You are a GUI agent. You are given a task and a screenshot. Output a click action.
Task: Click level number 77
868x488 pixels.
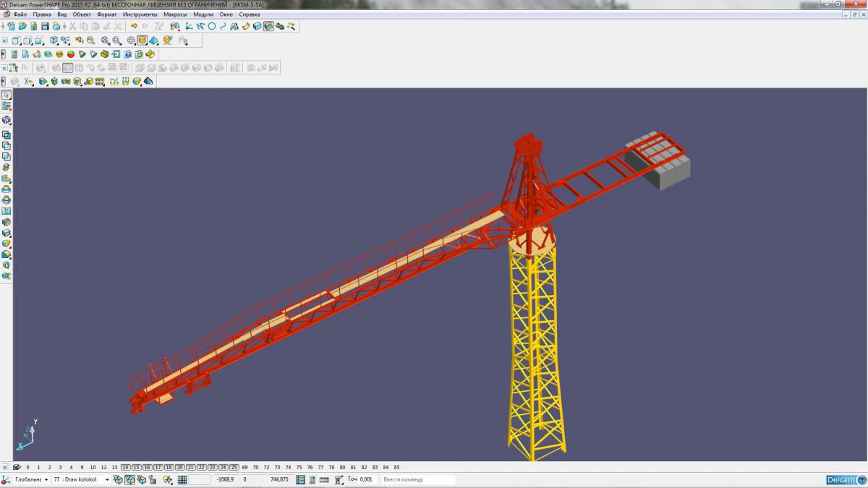(x=320, y=467)
